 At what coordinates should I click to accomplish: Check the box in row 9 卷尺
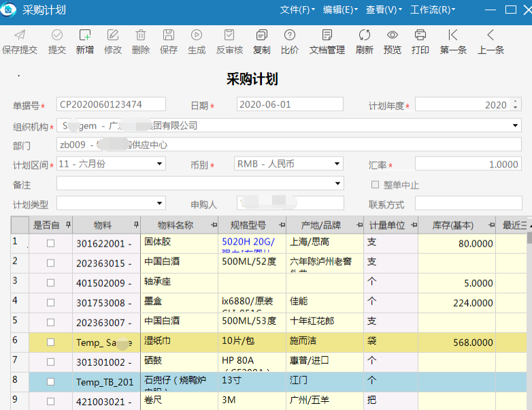click(x=50, y=401)
